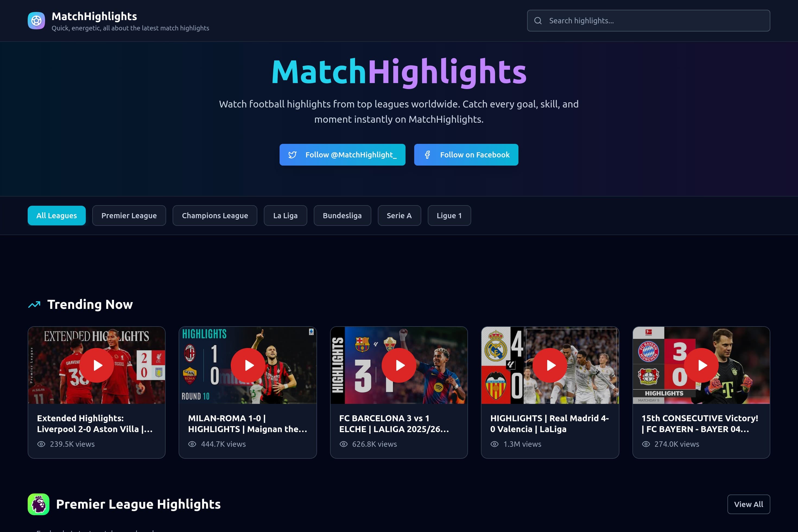Image resolution: width=798 pixels, height=532 pixels.
Task: Click the eye icon beside 239.5K views
Action: [41, 444]
